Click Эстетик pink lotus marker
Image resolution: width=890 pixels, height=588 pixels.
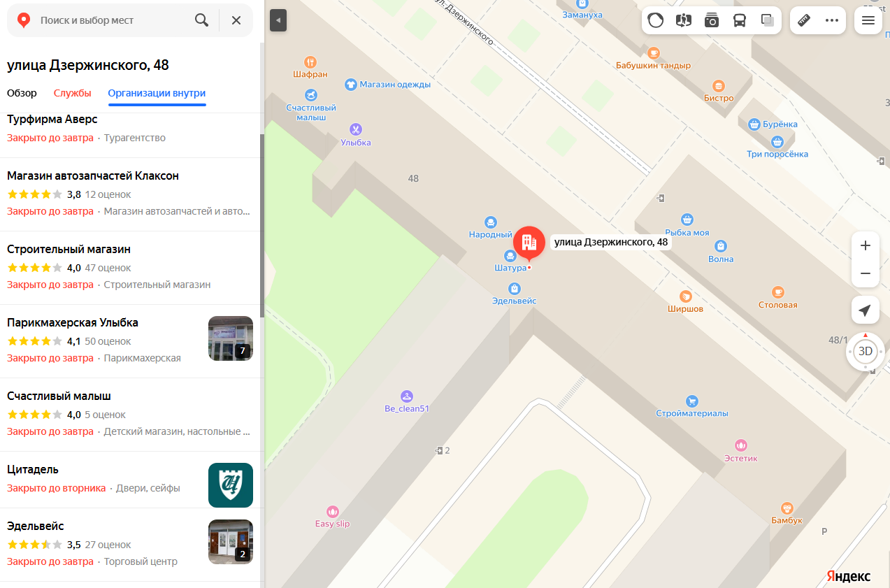coord(741,445)
